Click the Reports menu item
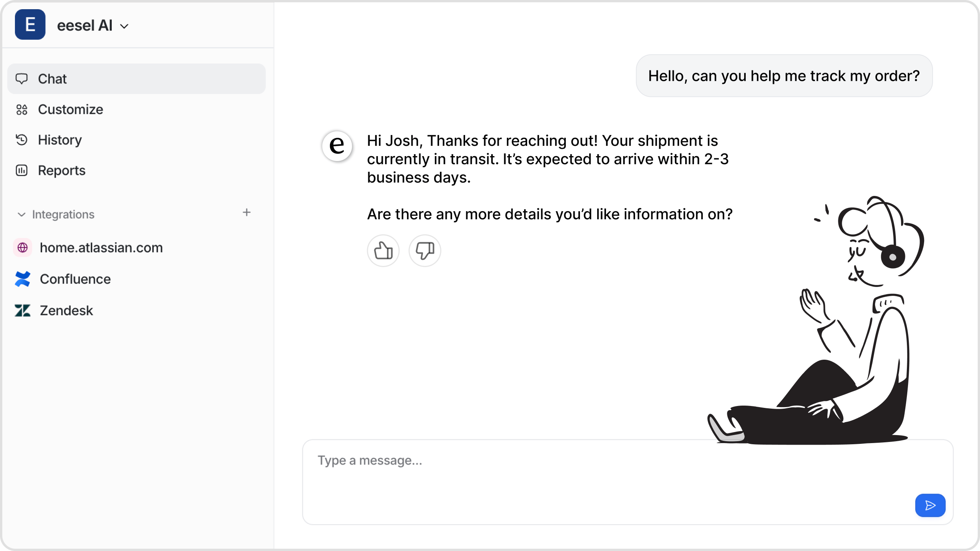The height and width of the screenshot is (551, 980). pos(62,170)
